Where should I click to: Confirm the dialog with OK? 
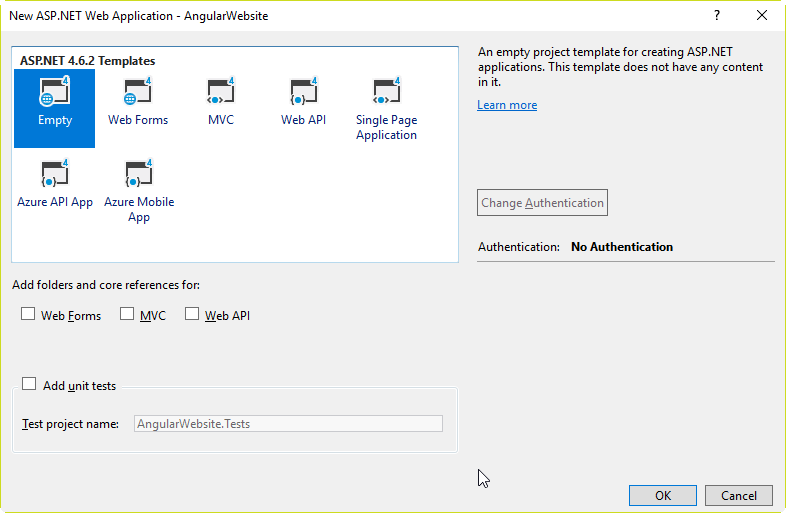tap(662, 495)
